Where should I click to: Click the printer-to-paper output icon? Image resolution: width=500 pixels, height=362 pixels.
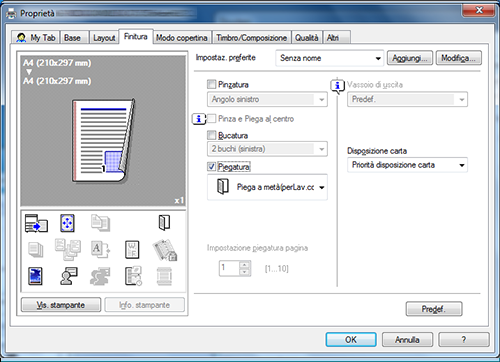pos(36,223)
